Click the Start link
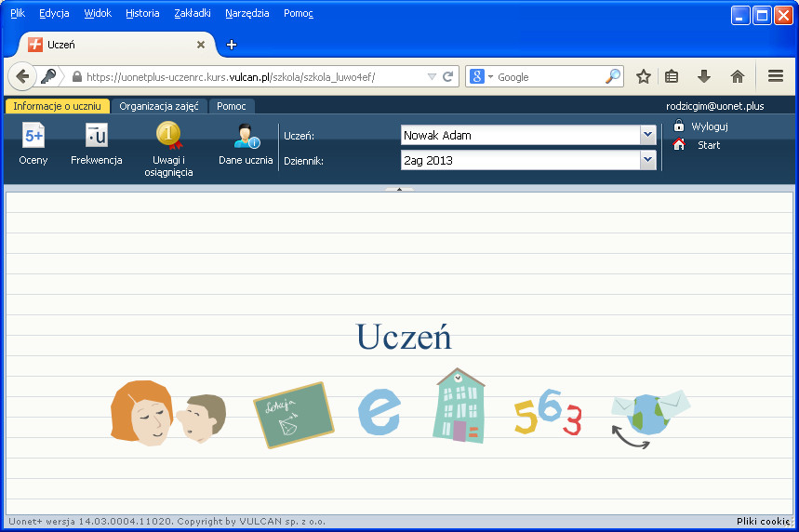This screenshot has width=799, height=532. click(709, 145)
